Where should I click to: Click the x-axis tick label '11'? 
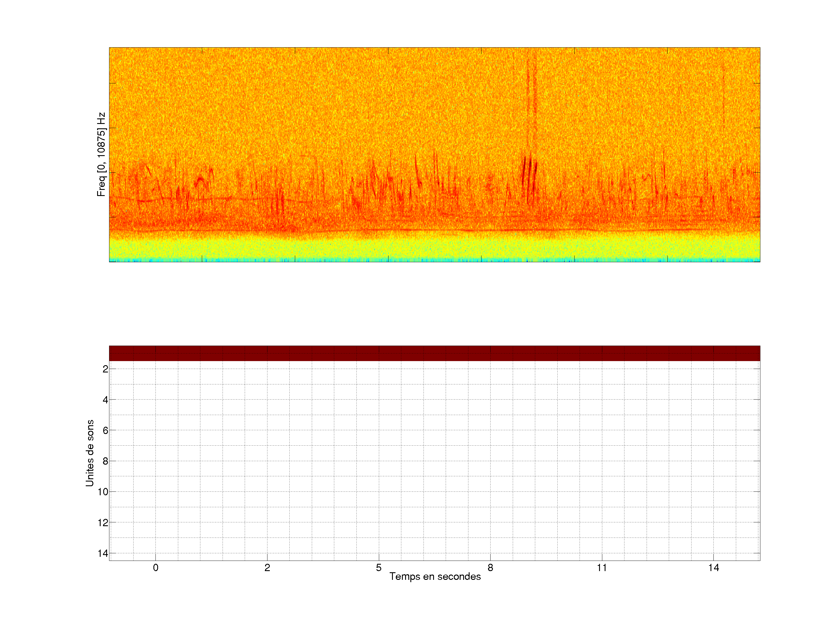point(602,568)
